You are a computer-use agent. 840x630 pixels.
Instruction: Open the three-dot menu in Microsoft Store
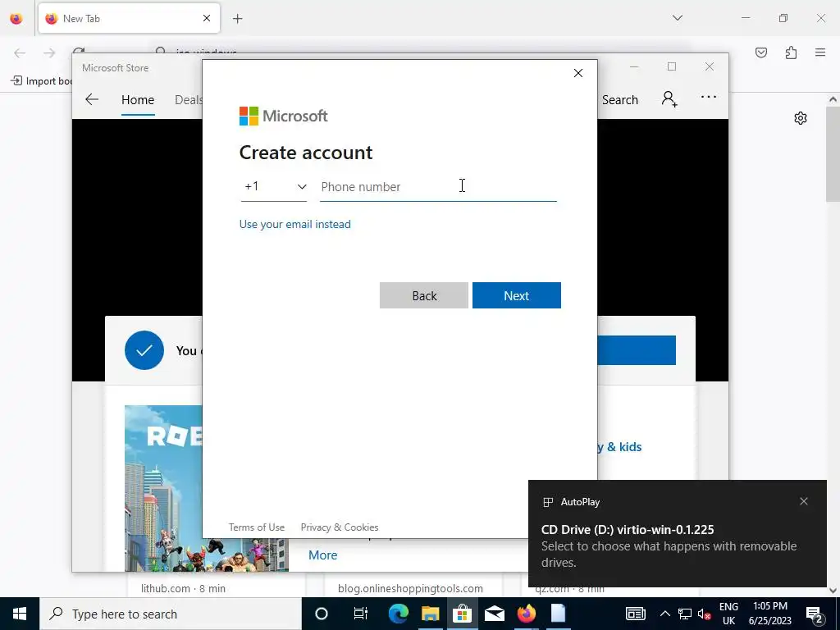point(708,97)
